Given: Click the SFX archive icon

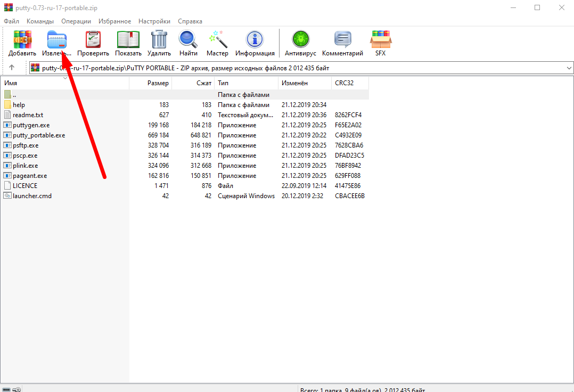Looking at the screenshot, I should [381, 39].
